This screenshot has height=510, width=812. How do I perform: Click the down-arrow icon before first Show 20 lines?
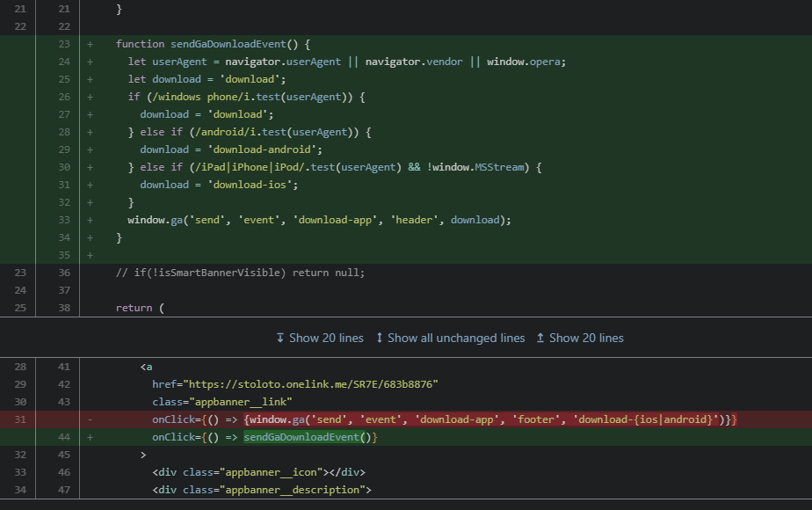(280, 338)
